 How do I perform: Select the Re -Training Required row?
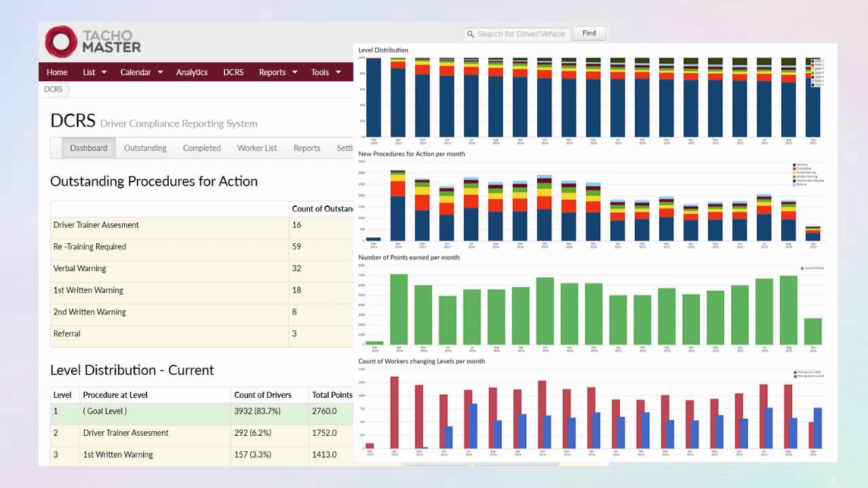click(x=202, y=249)
